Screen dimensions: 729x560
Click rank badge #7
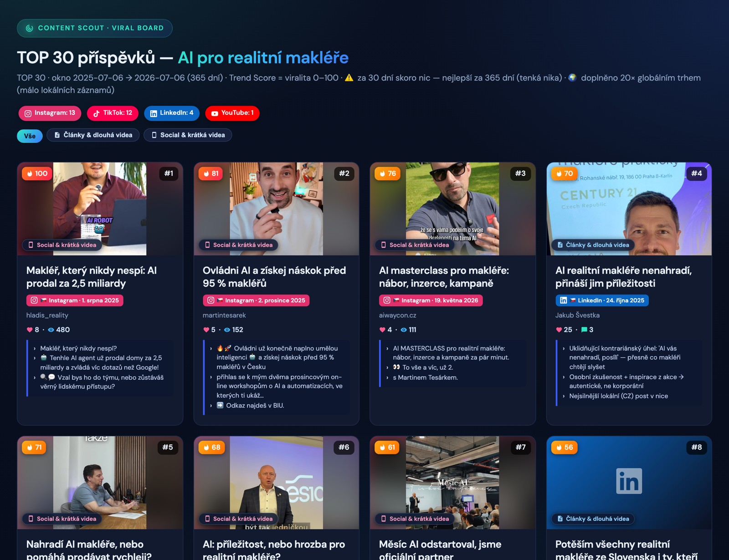pos(521,448)
